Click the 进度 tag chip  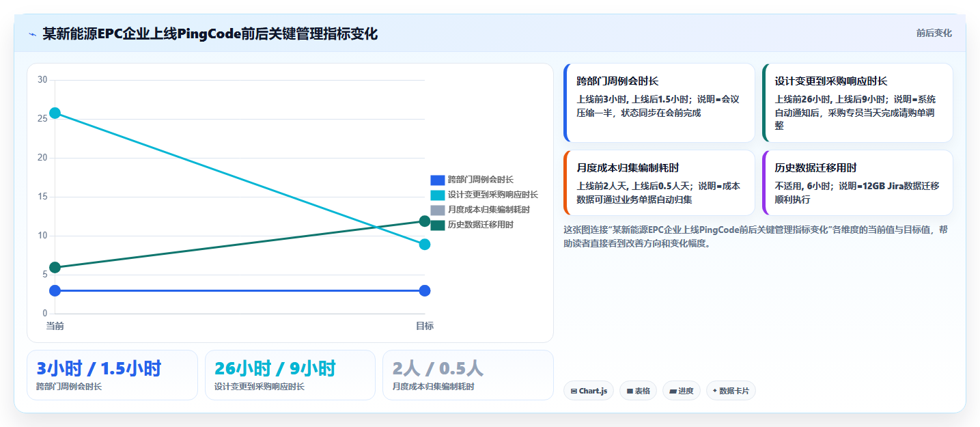(x=682, y=391)
